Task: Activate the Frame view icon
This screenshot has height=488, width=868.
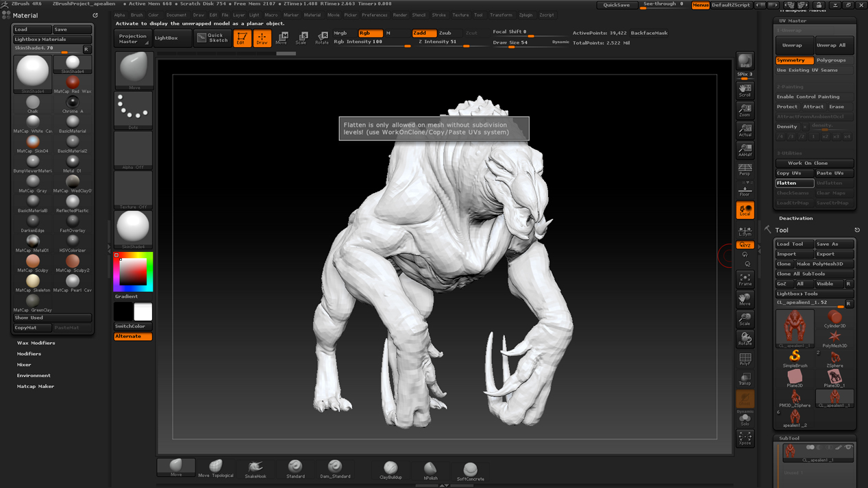Action: [x=745, y=279]
